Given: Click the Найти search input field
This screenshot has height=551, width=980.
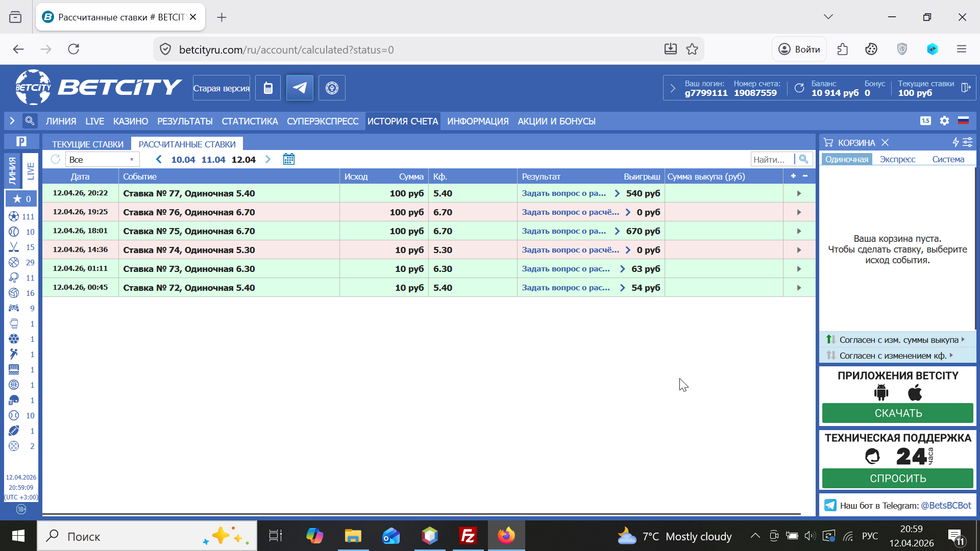Looking at the screenshot, I should (x=772, y=160).
